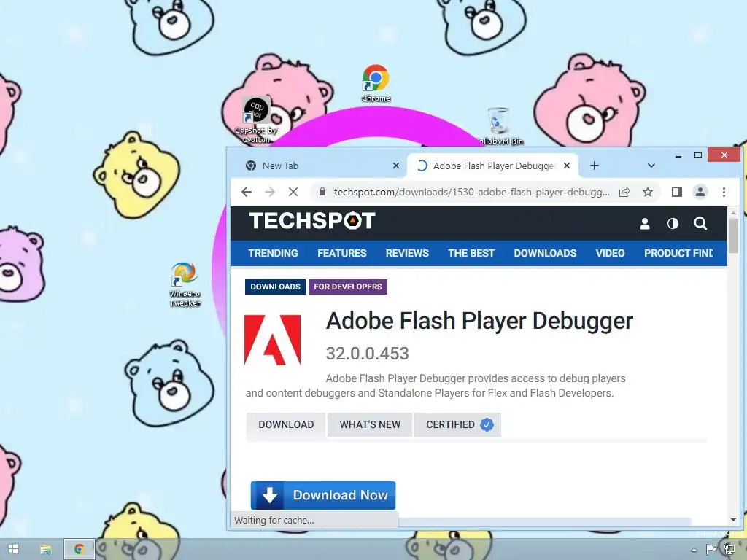Image resolution: width=747 pixels, height=560 pixels.
Task: Open the FEATURES nav item
Action: tap(342, 253)
